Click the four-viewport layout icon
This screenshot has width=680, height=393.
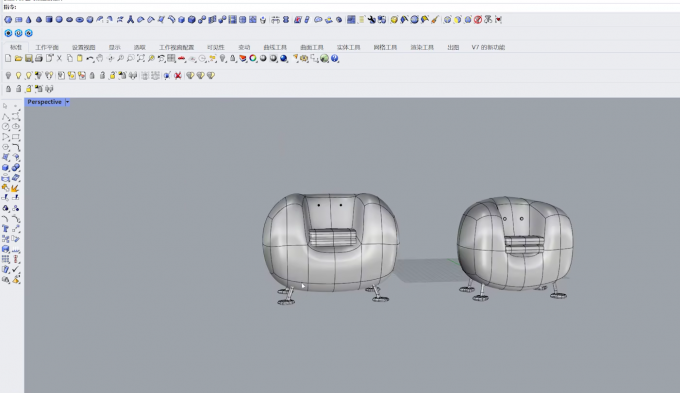(x=171, y=58)
